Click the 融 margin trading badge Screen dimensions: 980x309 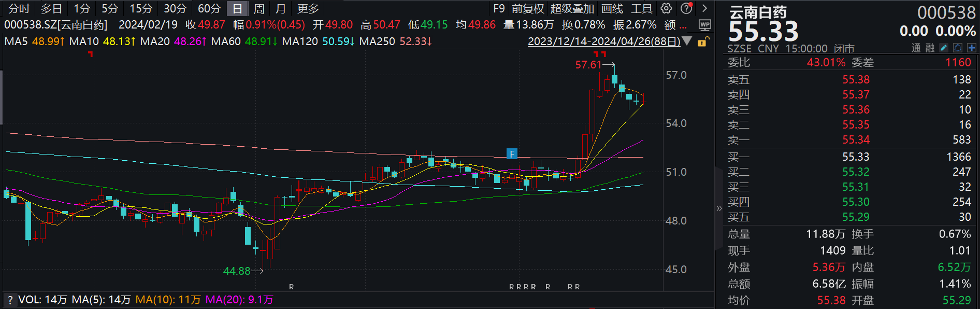click(930, 48)
